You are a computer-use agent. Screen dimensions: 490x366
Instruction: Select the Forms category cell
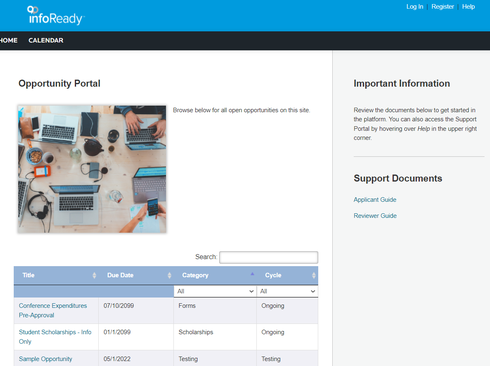[215, 311]
